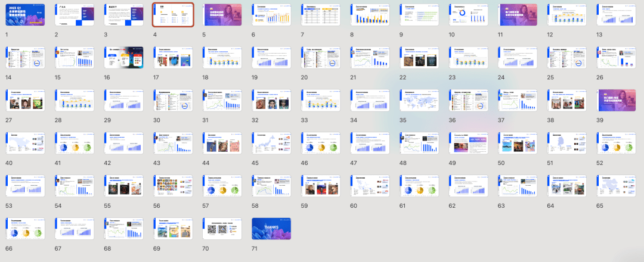Viewport: 644px width, 262px height.
Task: Select slide 8 yellow and blue bar chart
Action: pyautogui.click(x=370, y=15)
